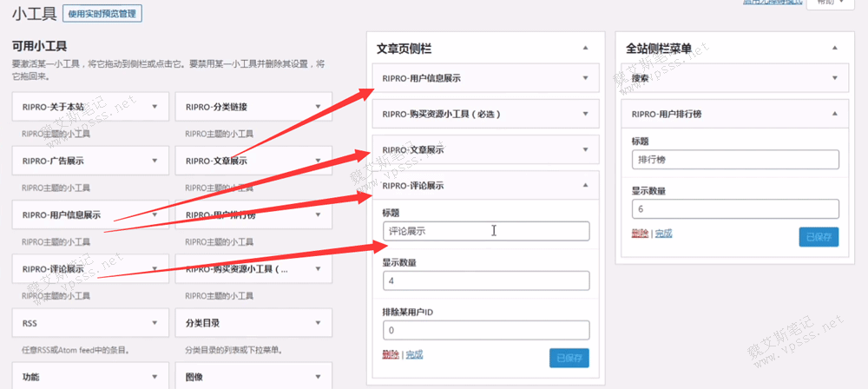This screenshot has height=389, width=868.
Task: Click the 使用实时预览管理 button
Action: coord(102,13)
